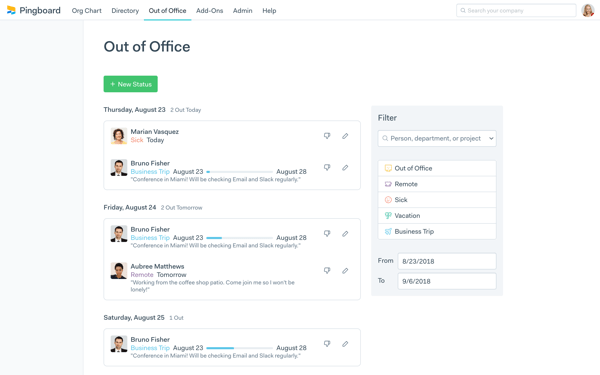This screenshot has width=600, height=375.
Task: Click the comment icon on Aubrey Matthews' status
Action: [327, 271]
